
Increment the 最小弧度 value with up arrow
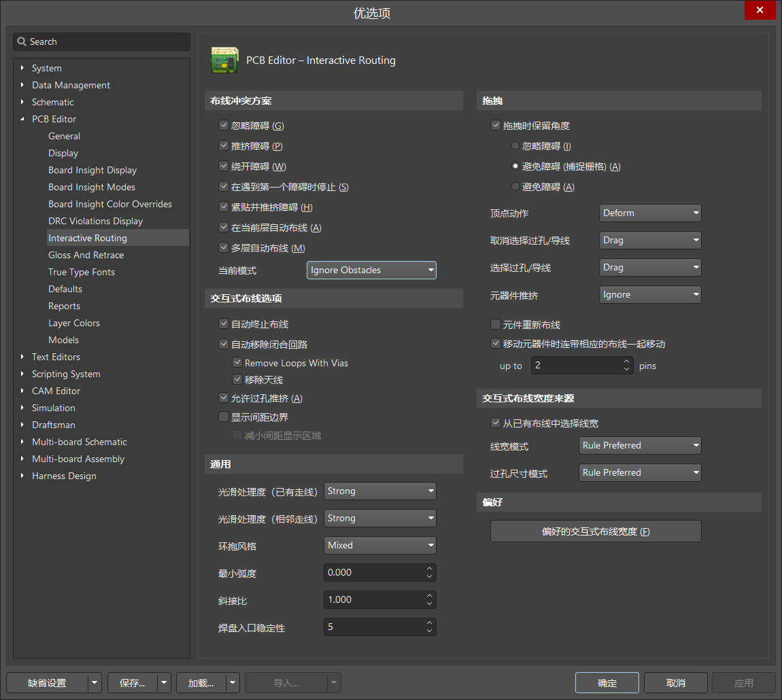[429, 569]
